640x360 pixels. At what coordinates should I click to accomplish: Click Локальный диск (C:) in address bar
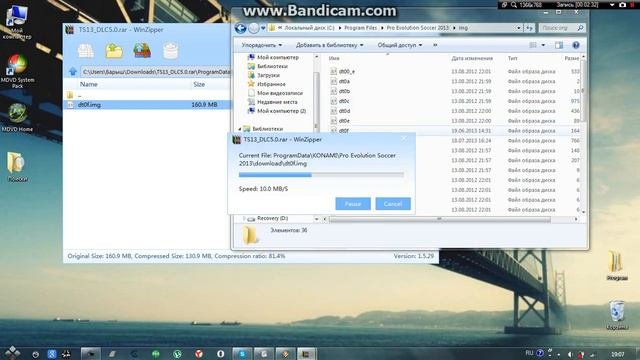click(x=309, y=28)
